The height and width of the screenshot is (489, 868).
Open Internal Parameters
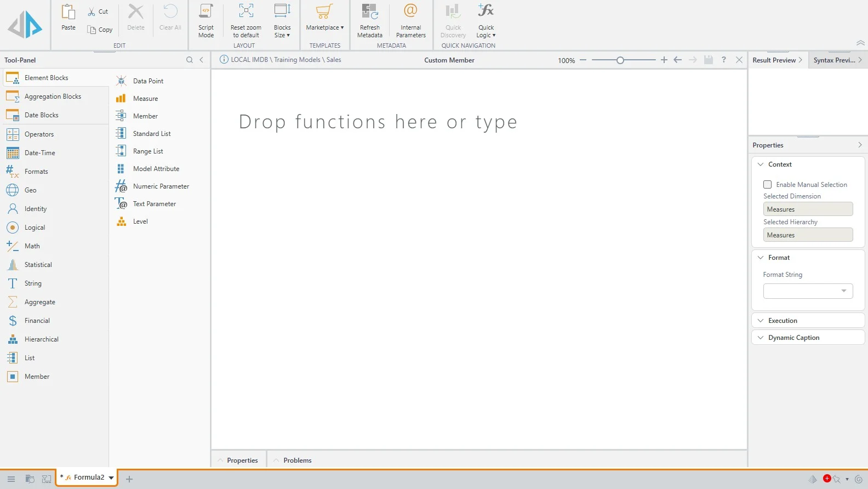tap(410, 21)
